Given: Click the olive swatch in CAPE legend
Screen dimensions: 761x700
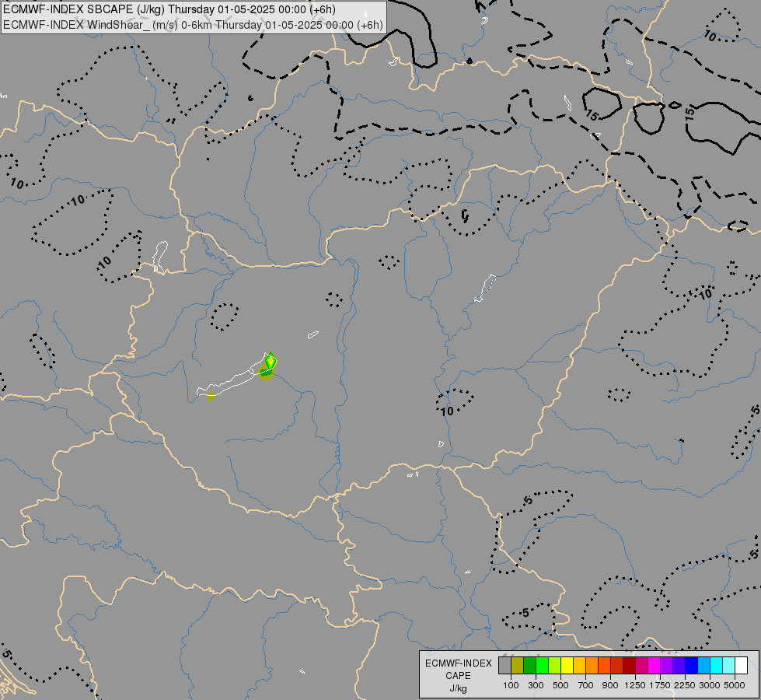Looking at the screenshot, I should [x=518, y=665].
